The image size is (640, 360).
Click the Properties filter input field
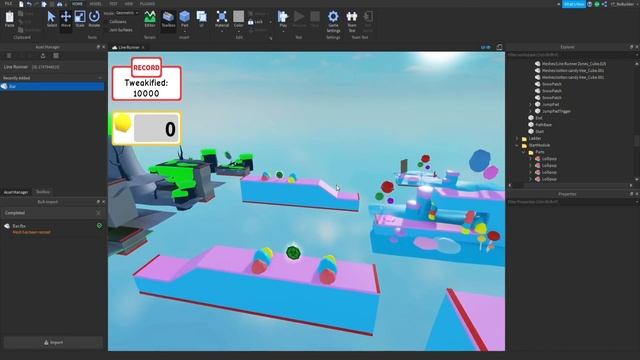point(571,202)
